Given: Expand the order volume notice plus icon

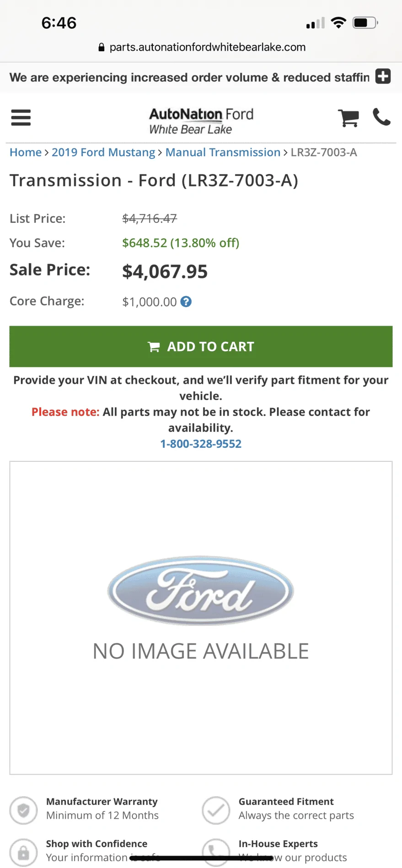Looking at the screenshot, I should pos(383,76).
